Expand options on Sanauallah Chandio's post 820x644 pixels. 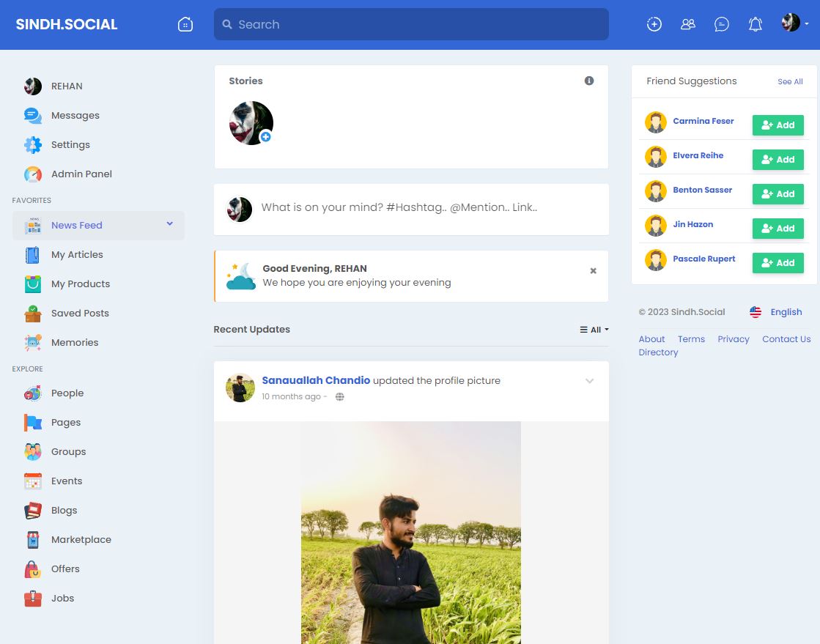tap(589, 381)
